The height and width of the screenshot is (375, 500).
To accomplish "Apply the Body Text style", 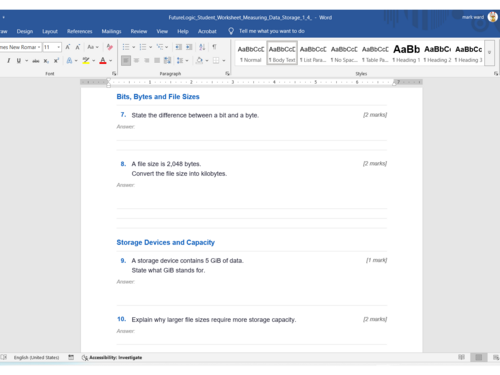I will (282, 53).
